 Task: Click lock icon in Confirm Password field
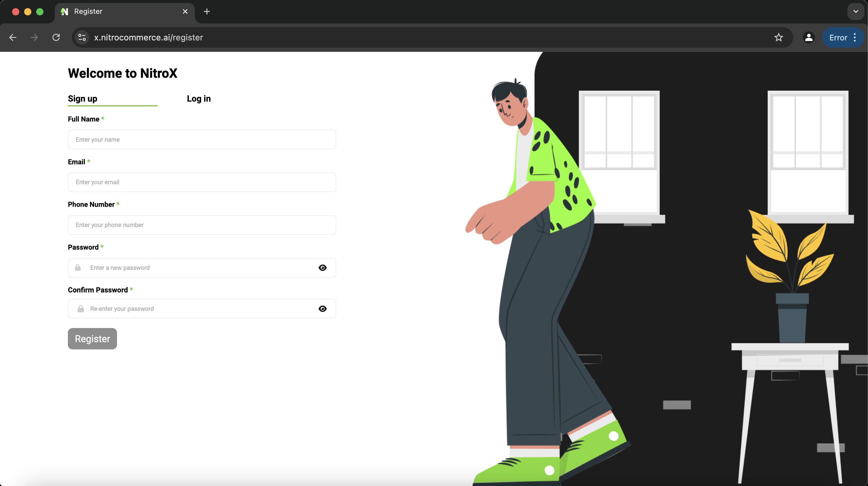[81, 308]
